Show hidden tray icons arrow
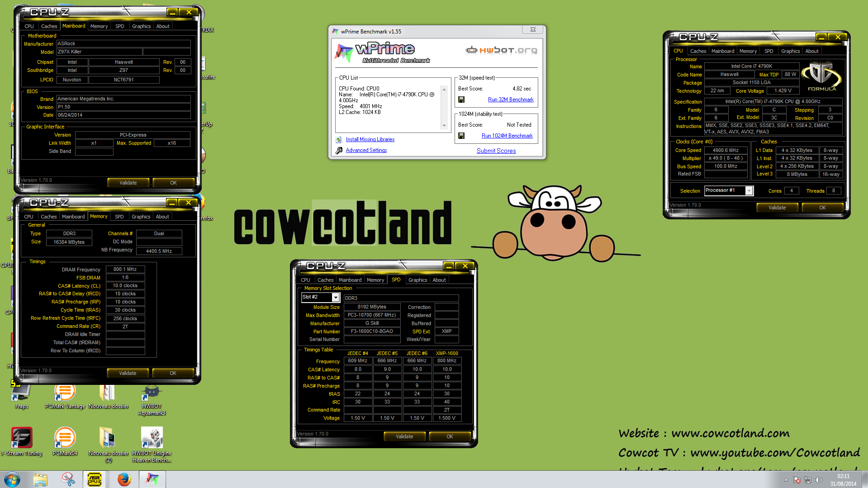The image size is (868, 488). (786, 480)
